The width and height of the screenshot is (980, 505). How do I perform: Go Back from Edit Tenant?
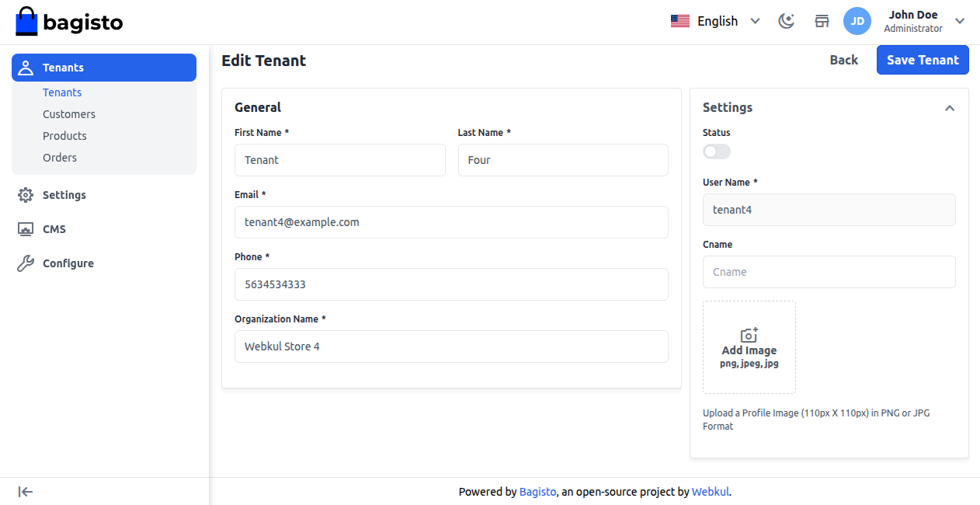tap(843, 60)
